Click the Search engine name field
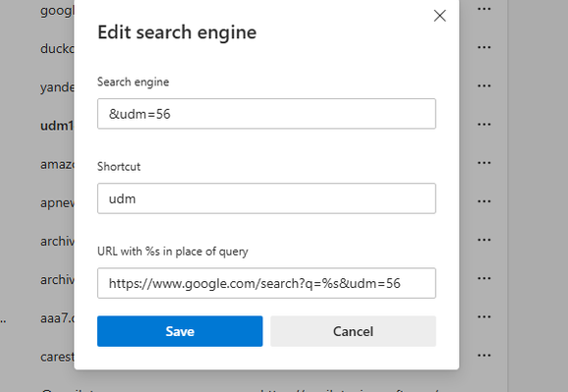This screenshot has width=568, height=392. click(266, 114)
